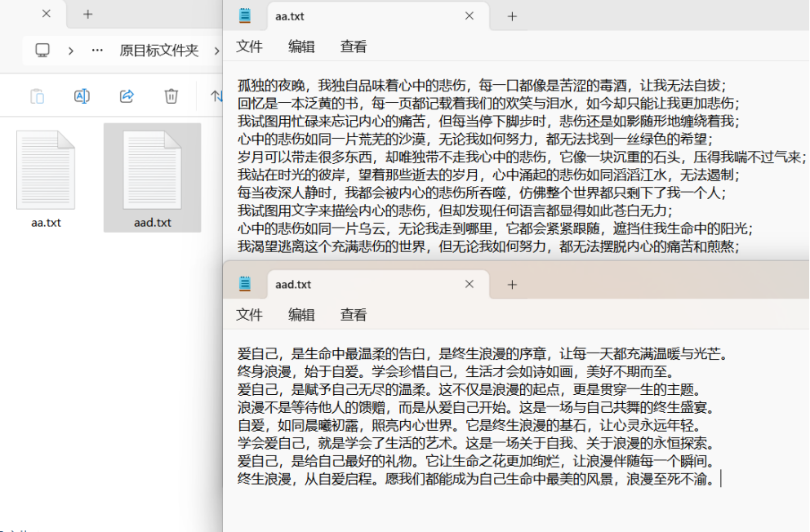Click the rename icon in Explorer toolbar
The width and height of the screenshot is (810, 532).
pos(82,96)
